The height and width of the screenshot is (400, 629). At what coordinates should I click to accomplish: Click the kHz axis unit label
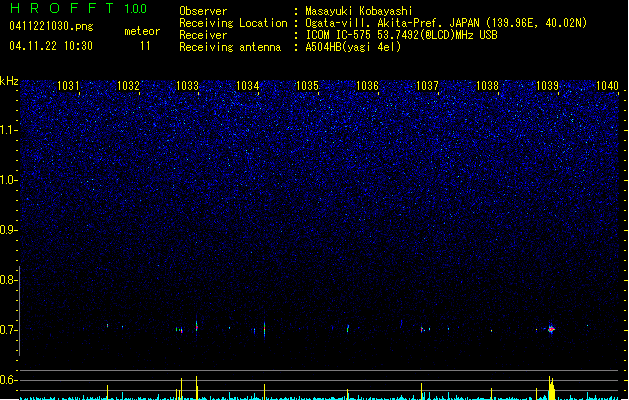9,81
